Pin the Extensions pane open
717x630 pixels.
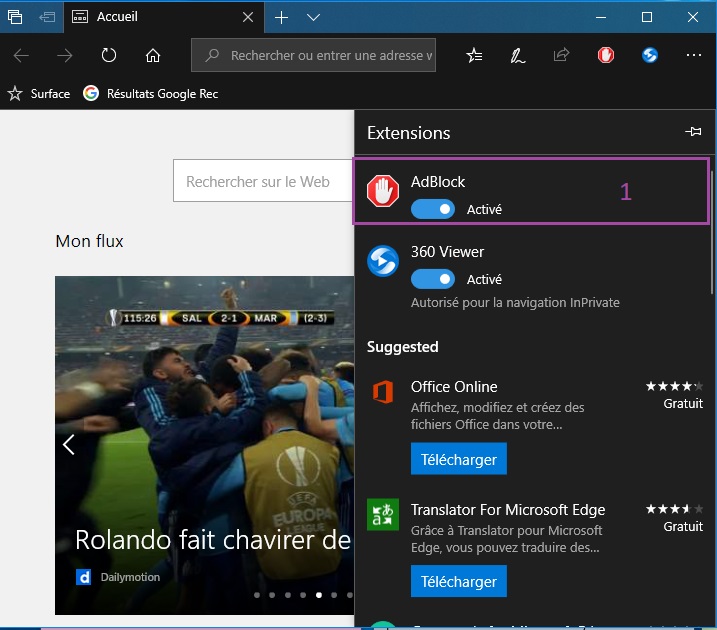point(693,132)
